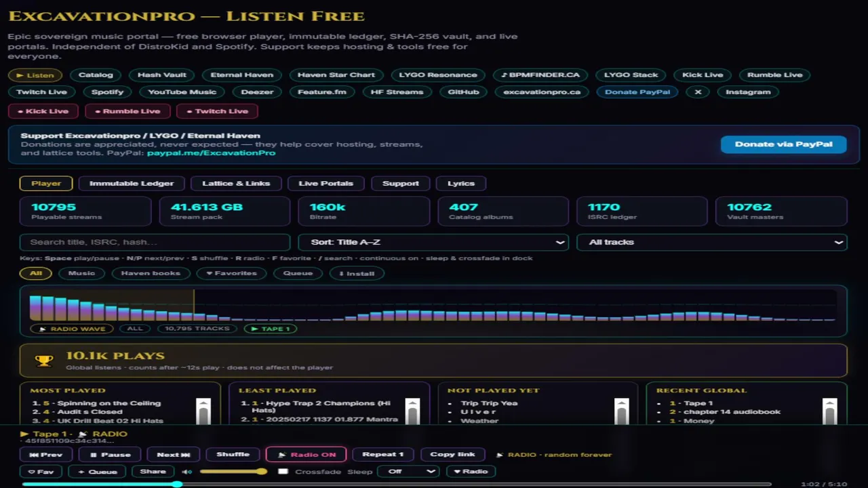868x488 pixels.
Task: Open the red Rumble Live badge
Action: point(127,111)
